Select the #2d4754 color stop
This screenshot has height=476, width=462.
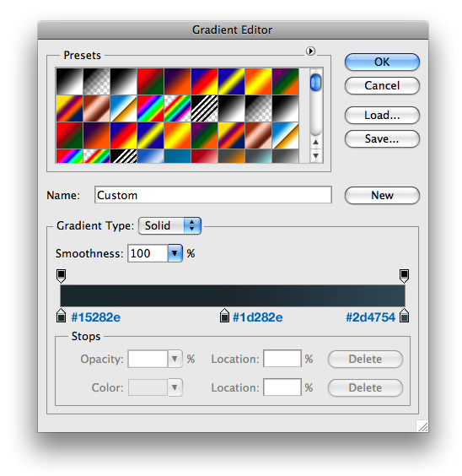(x=404, y=316)
